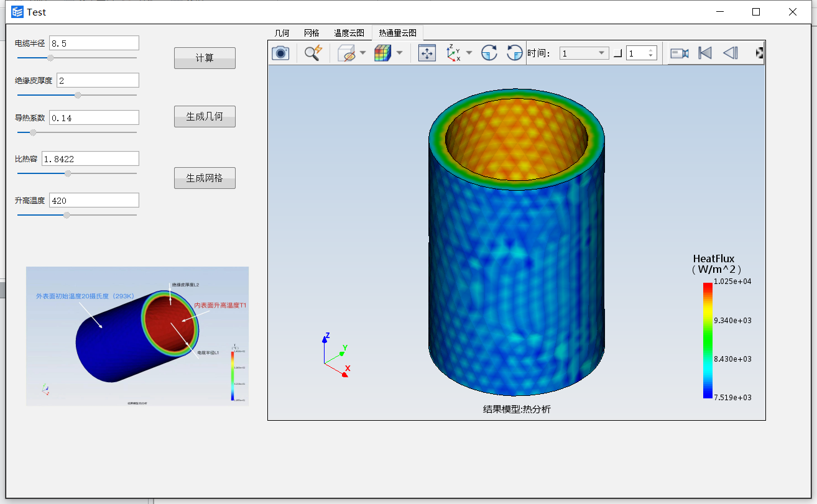Image resolution: width=817 pixels, height=504 pixels.
Task: Click the small checkbox next to time spinner
Action: tap(617, 53)
